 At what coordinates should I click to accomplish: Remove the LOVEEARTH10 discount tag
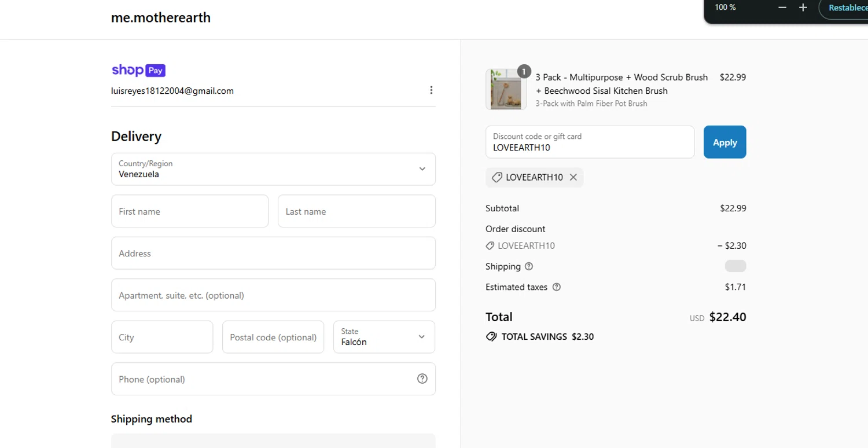[573, 177]
